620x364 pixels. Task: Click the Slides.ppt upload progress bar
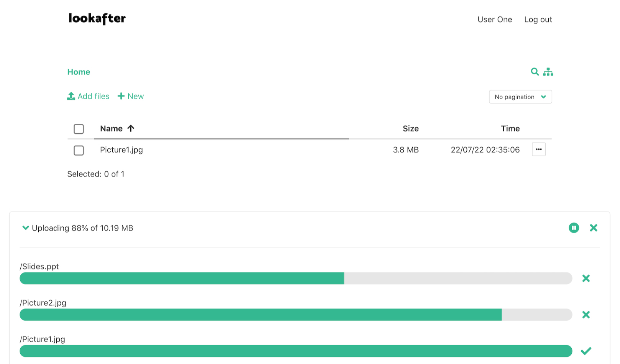coord(295,279)
